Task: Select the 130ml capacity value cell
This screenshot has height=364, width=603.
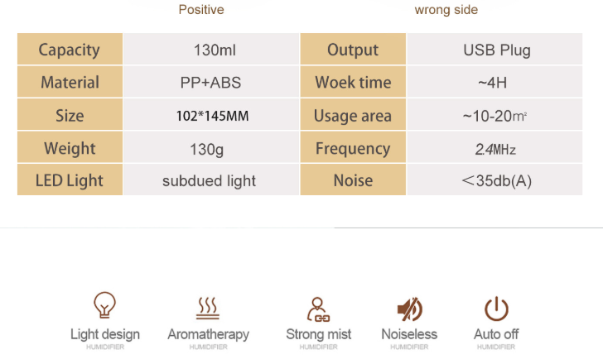Action: tap(211, 49)
